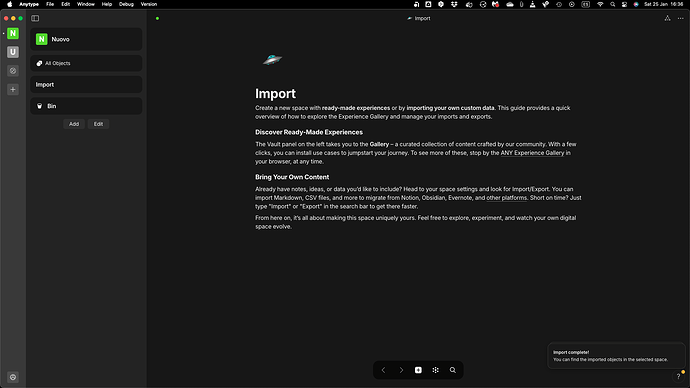Click the cloud icon in the menu bar

pyautogui.click(x=510, y=4)
